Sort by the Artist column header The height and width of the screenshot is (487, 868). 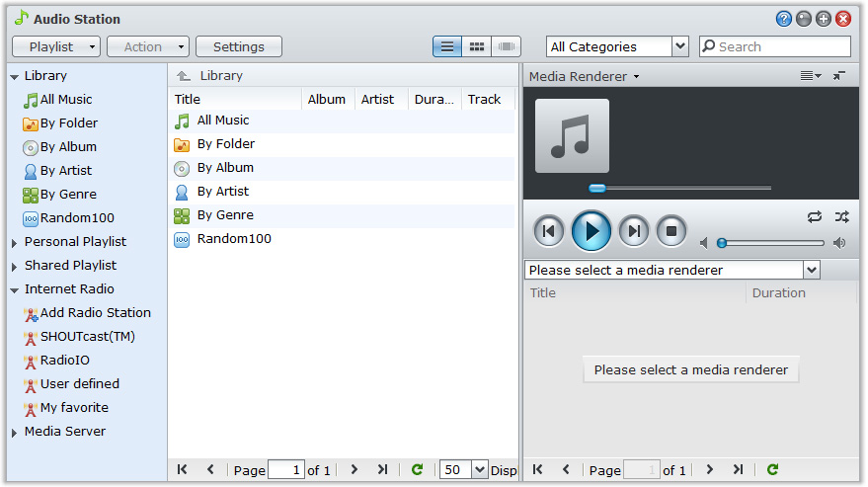click(381, 99)
